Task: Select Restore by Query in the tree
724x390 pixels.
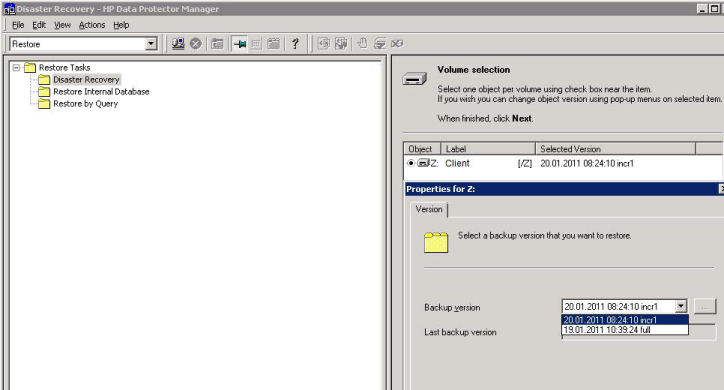Action: click(85, 104)
